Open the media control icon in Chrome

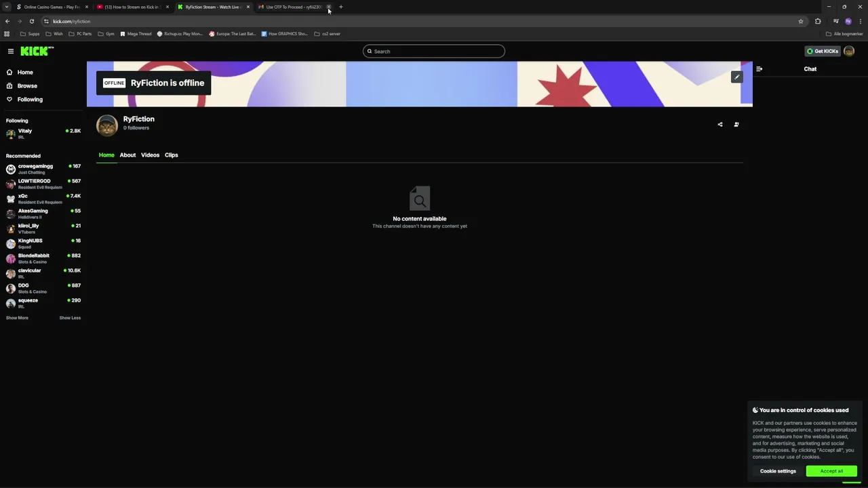coord(836,21)
